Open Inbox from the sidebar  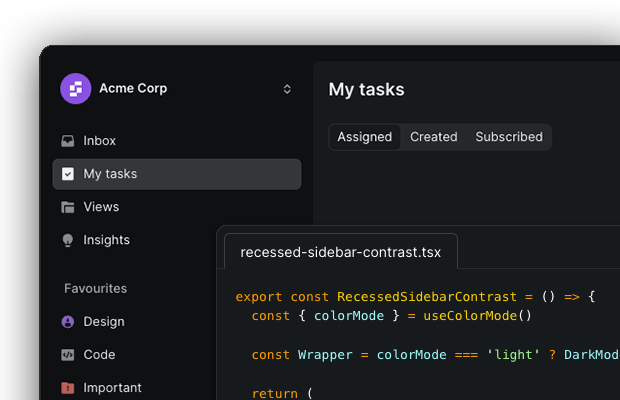point(100,141)
